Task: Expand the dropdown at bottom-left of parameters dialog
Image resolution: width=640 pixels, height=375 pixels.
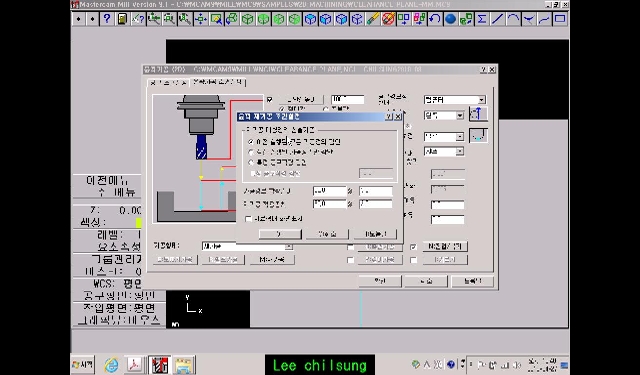Action: pos(247,246)
